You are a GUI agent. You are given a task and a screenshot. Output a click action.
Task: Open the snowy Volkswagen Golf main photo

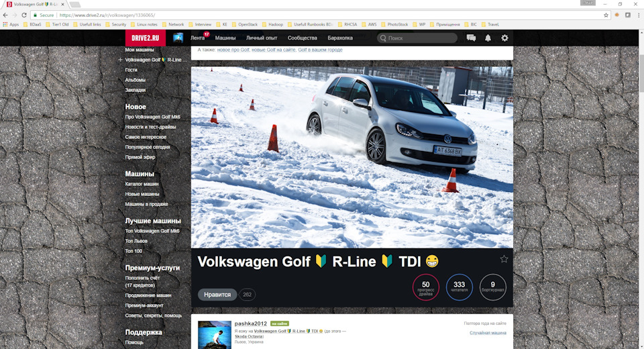click(352, 158)
